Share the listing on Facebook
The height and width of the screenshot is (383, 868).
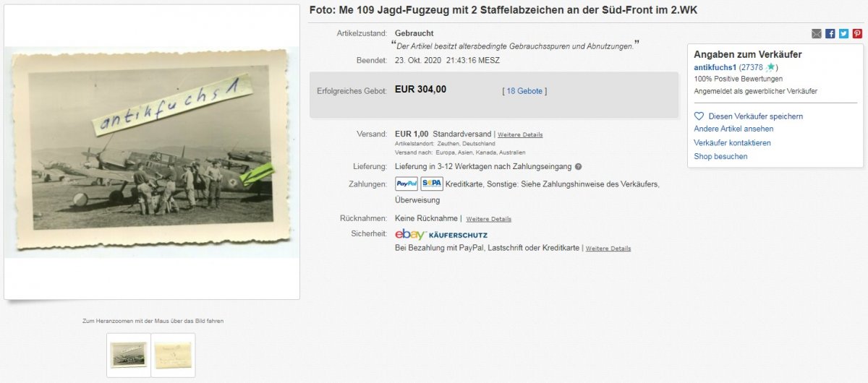[x=830, y=33]
